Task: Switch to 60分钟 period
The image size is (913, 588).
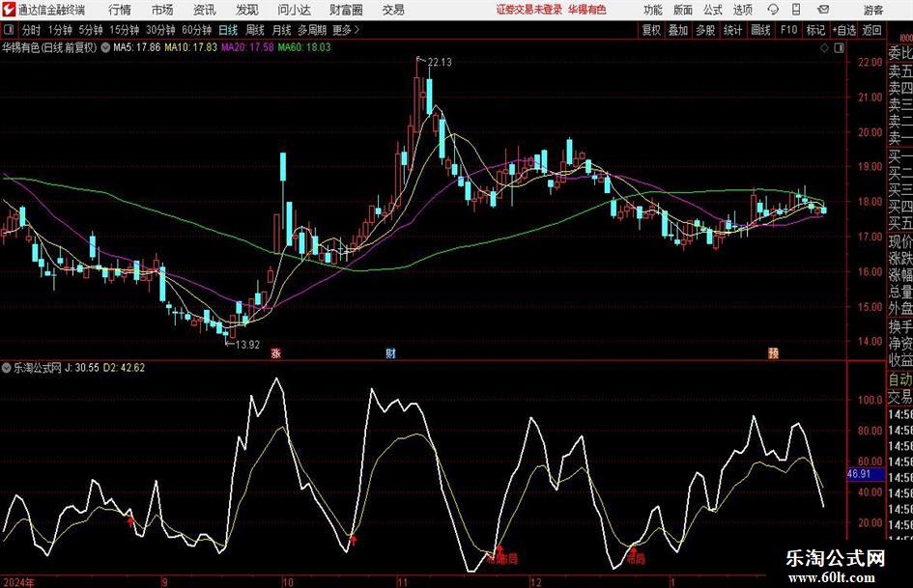Action: point(197,30)
